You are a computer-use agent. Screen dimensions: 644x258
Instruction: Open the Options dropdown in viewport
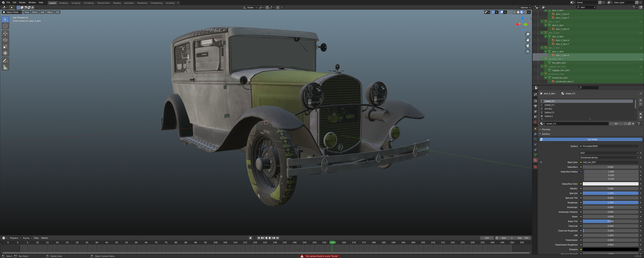(x=525, y=7)
